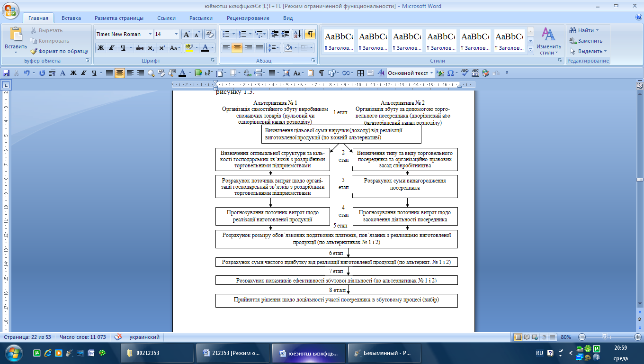Viewport: 644px width, 364px height.
Task: Click the Grow Font icon in the Шрифт group
Action: click(x=187, y=34)
